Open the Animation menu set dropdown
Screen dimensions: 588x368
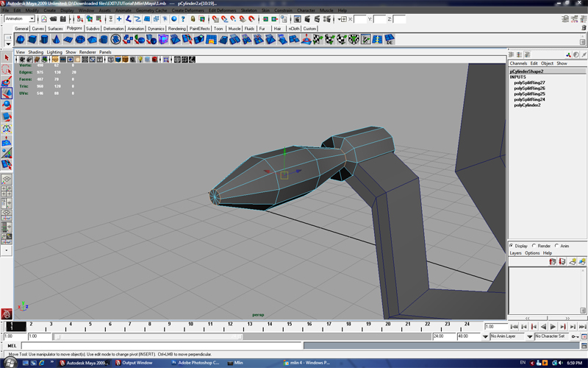pos(21,19)
